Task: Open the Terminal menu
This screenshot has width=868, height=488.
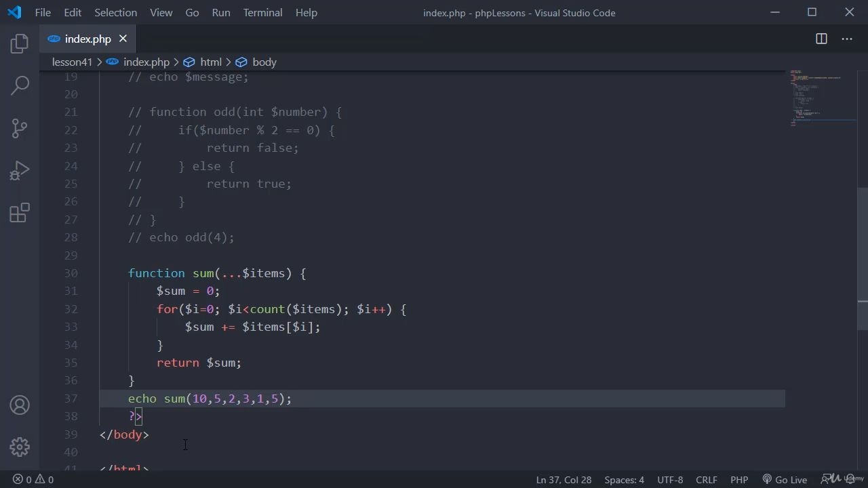Action: (262, 12)
